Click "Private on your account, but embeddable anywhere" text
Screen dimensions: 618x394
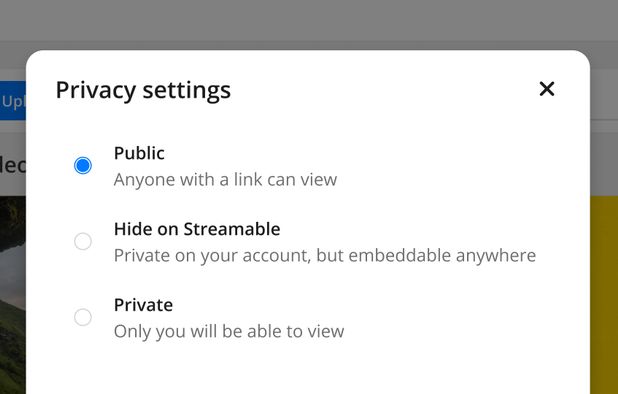click(x=325, y=256)
